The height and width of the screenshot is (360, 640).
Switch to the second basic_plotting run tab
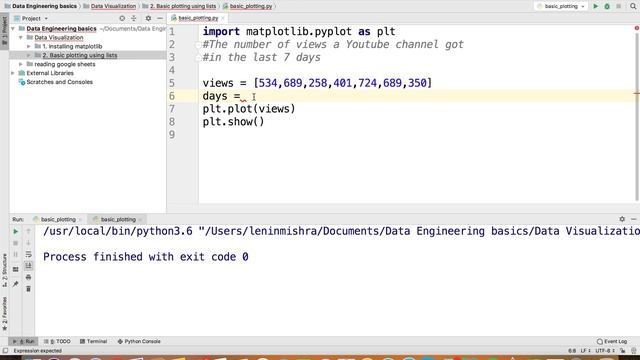click(118, 220)
